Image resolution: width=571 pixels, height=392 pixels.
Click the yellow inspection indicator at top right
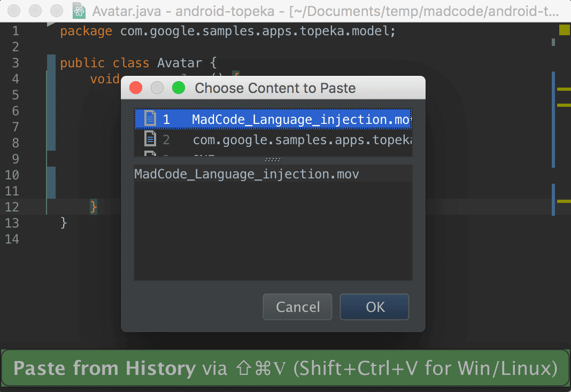tap(564, 30)
